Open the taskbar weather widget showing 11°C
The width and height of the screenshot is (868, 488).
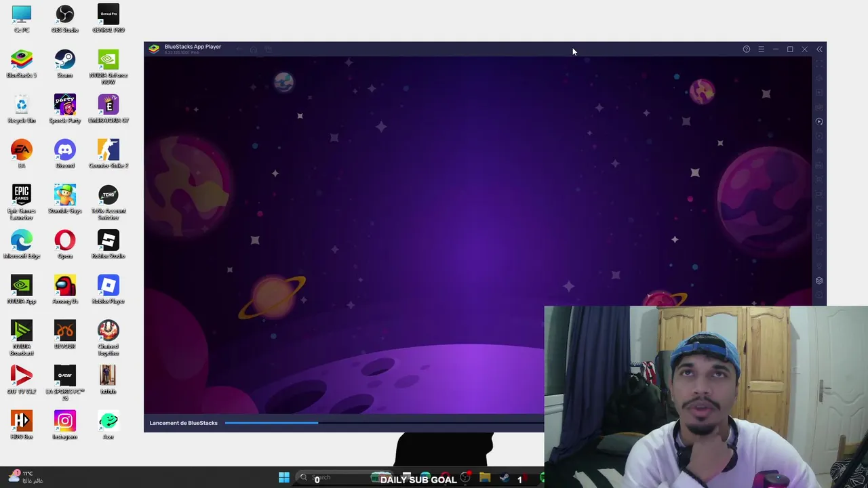click(x=26, y=477)
